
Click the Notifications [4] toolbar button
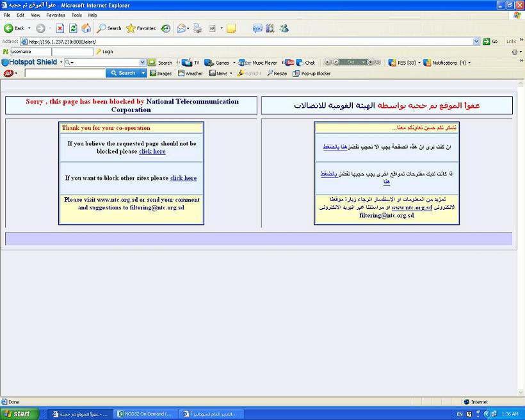(x=444, y=63)
